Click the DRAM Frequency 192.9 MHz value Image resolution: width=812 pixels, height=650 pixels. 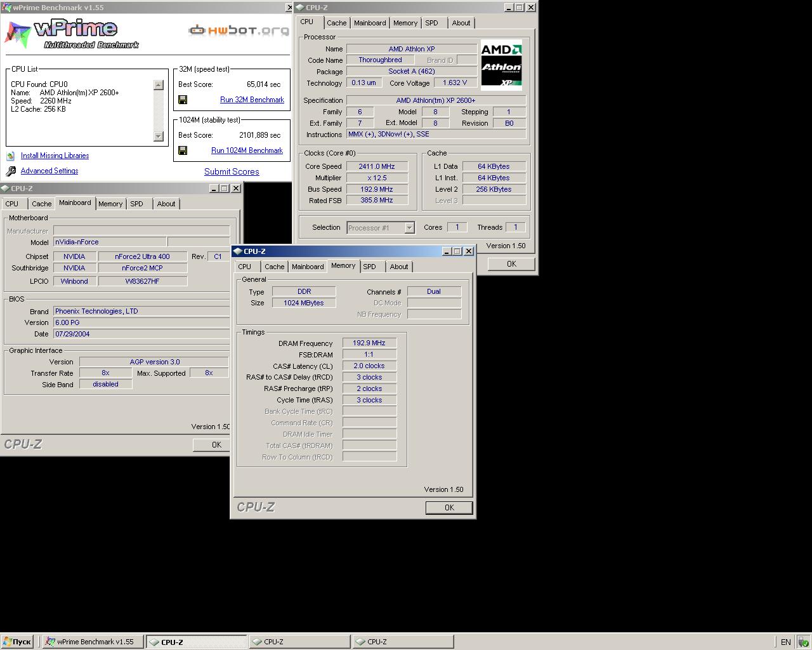pyautogui.click(x=369, y=343)
